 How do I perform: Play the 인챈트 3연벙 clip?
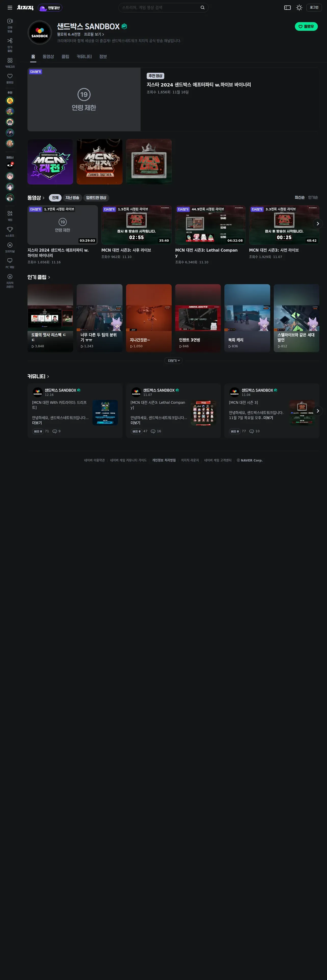tap(198, 318)
